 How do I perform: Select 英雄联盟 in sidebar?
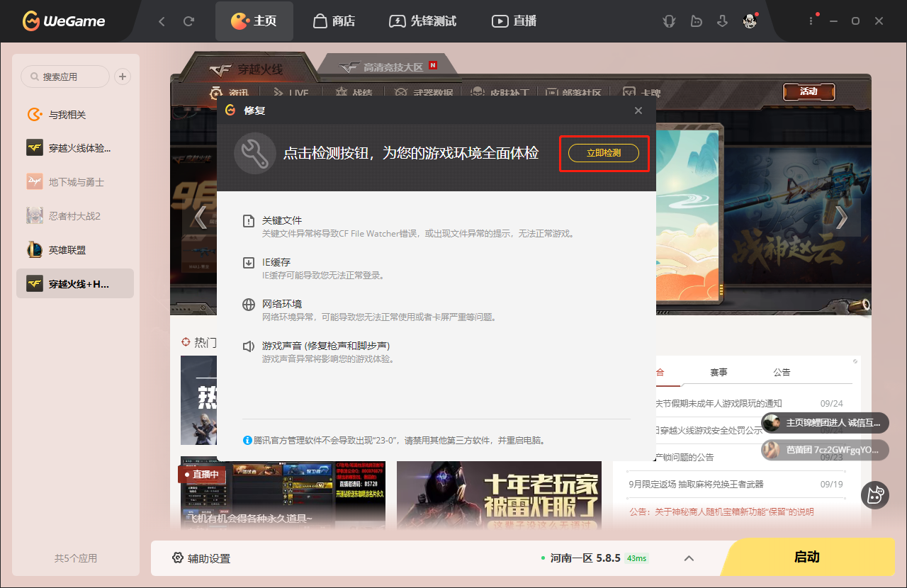(x=75, y=250)
